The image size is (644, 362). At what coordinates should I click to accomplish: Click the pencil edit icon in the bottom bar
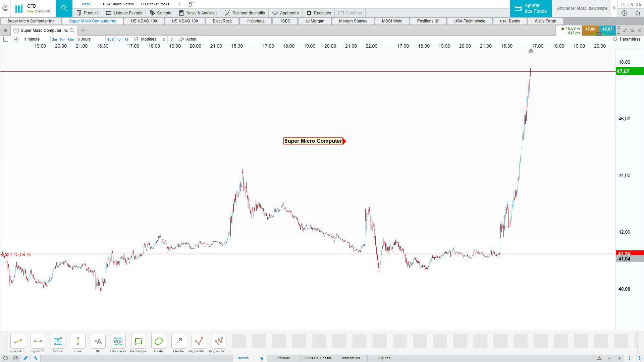pyautogui.click(x=25, y=358)
